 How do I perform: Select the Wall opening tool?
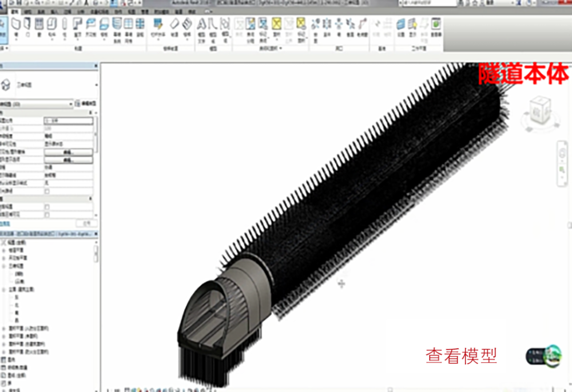tap(339, 27)
